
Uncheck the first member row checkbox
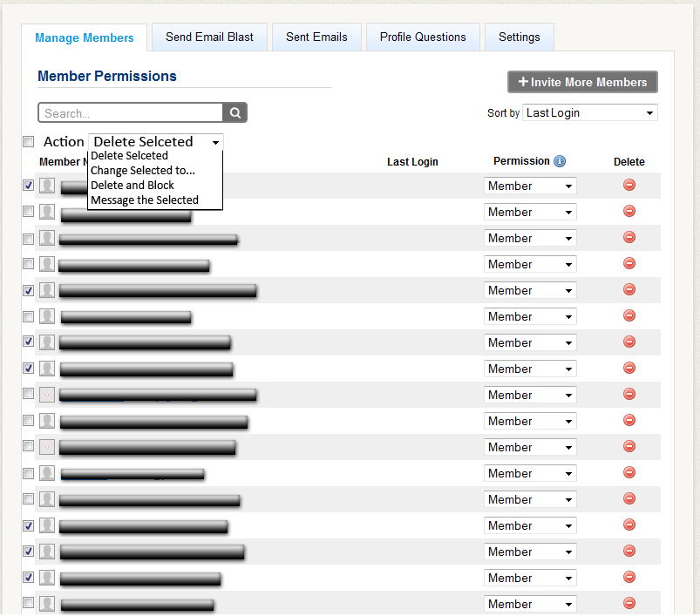pyautogui.click(x=29, y=186)
